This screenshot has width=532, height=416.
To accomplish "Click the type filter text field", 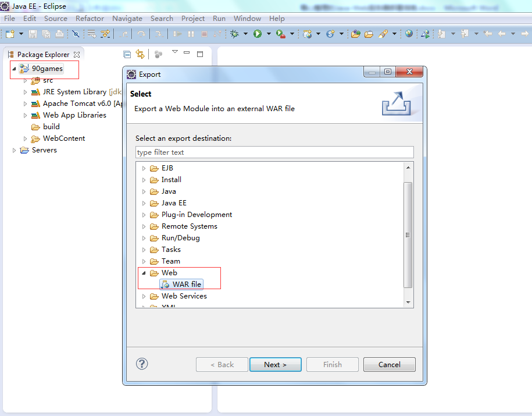I will 274,152.
